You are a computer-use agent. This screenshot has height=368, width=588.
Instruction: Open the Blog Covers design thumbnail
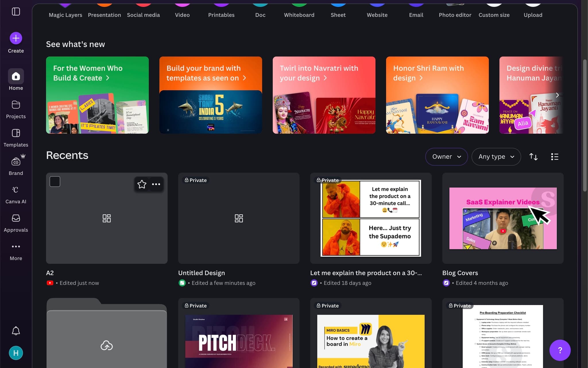503,218
